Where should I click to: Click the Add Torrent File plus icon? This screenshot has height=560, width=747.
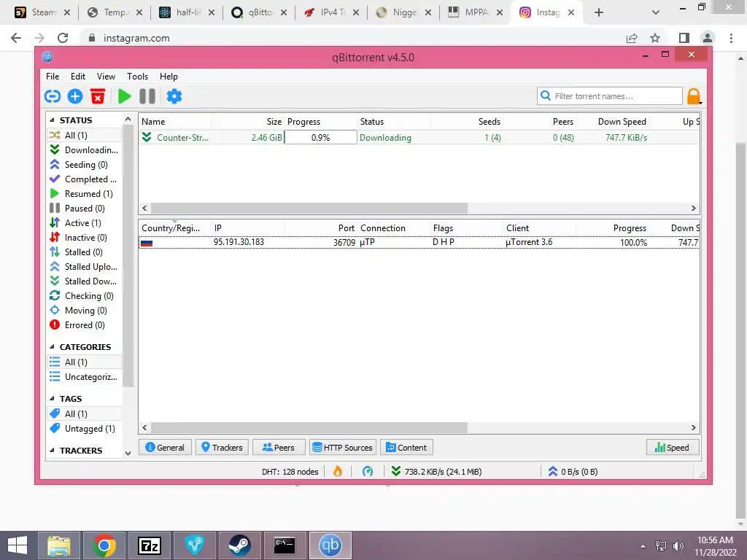75,96
